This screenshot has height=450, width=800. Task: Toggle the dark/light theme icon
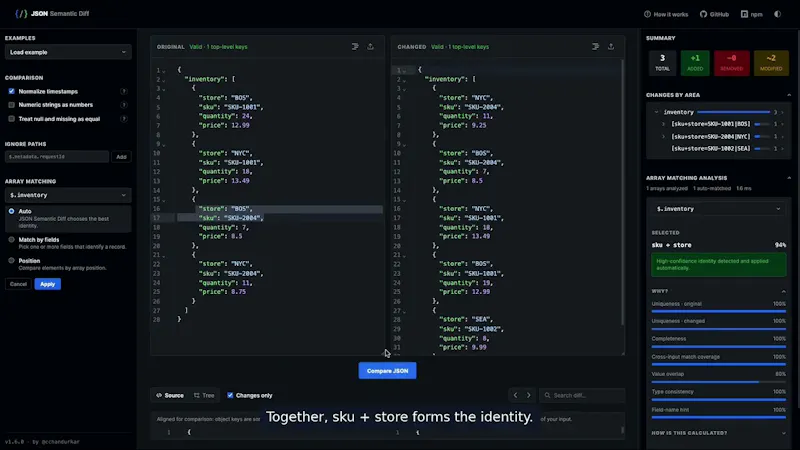777,14
